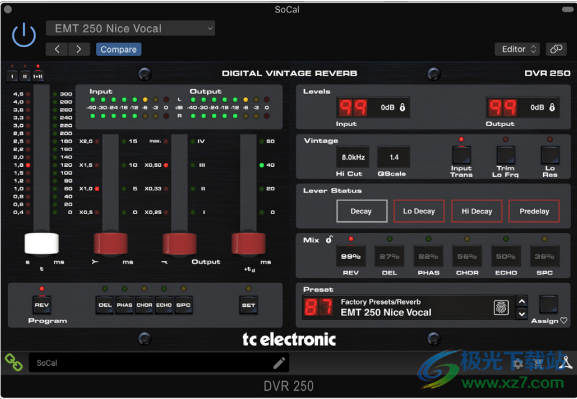This screenshot has height=399, width=577.
Task: Click the pencil edit name icon
Action: pos(279,363)
